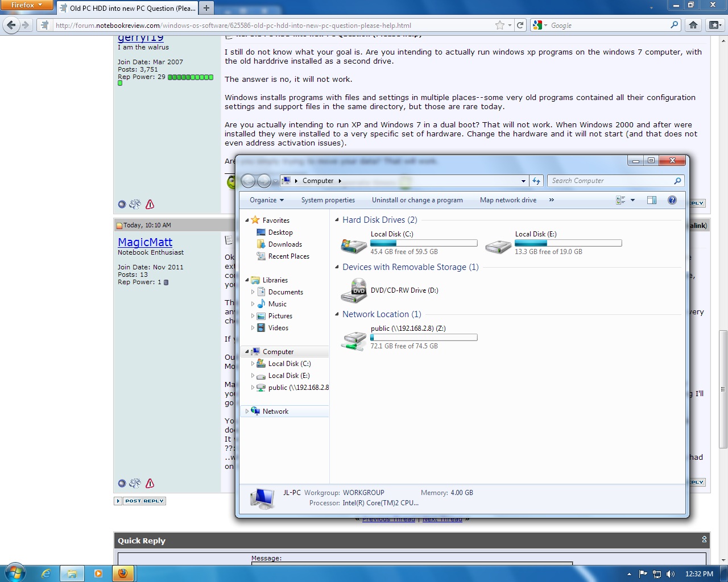Image resolution: width=728 pixels, height=582 pixels.
Task: Click the Firefox URL address field
Action: point(273,25)
